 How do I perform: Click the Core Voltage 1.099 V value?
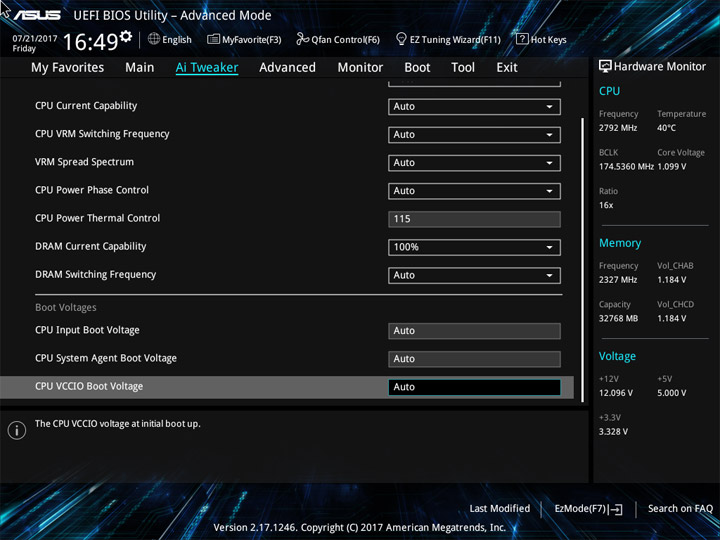tap(671, 167)
